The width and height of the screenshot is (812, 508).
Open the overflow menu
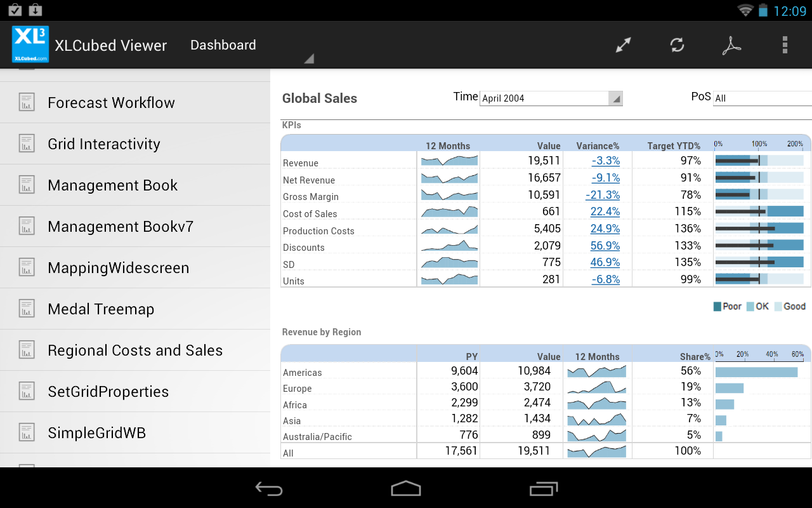[x=785, y=45]
